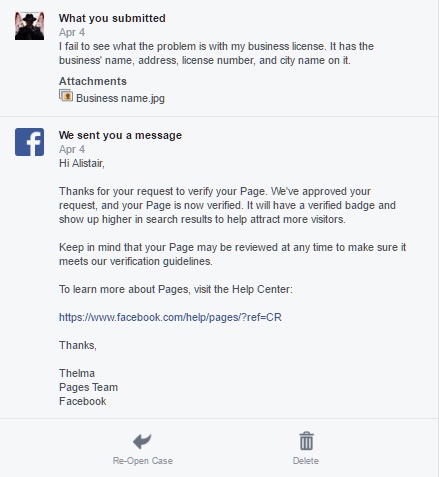Visit the facebook.com/help/pages Help Center link
Viewport: 439px width, 477px height.
(x=170, y=317)
